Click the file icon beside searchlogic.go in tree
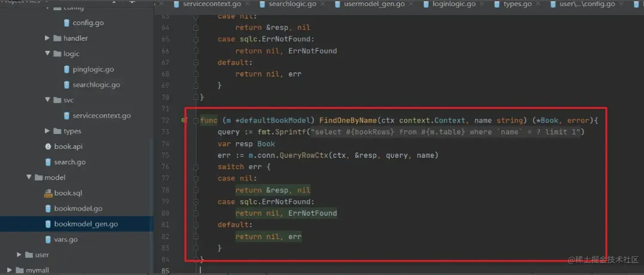This screenshot has width=644, height=275. pyautogui.click(x=66, y=85)
